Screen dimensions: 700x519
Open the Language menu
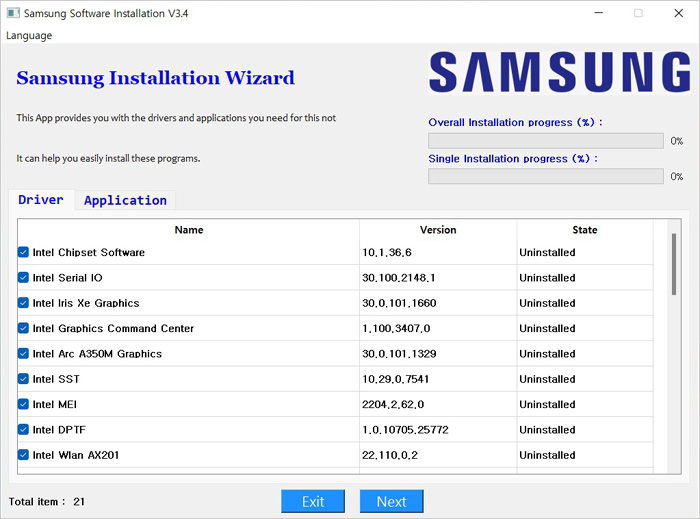click(x=29, y=35)
